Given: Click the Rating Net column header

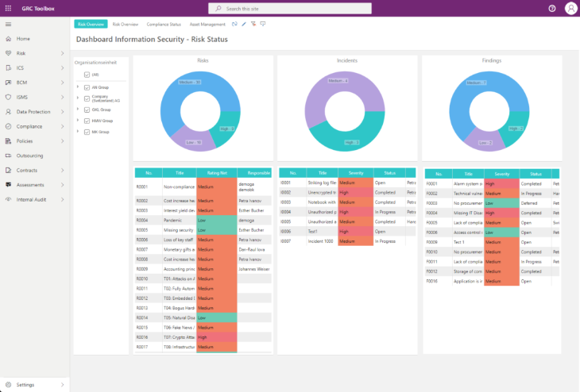Looking at the screenshot, I should pyautogui.click(x=217, y=173).
